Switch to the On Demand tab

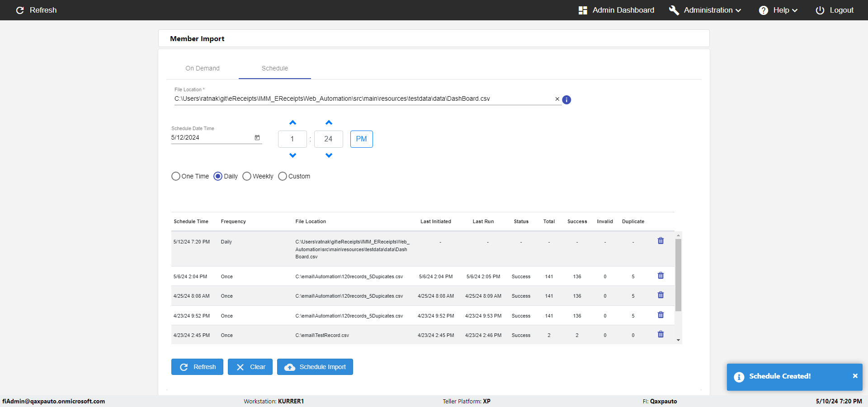click(x=202, y=68)
